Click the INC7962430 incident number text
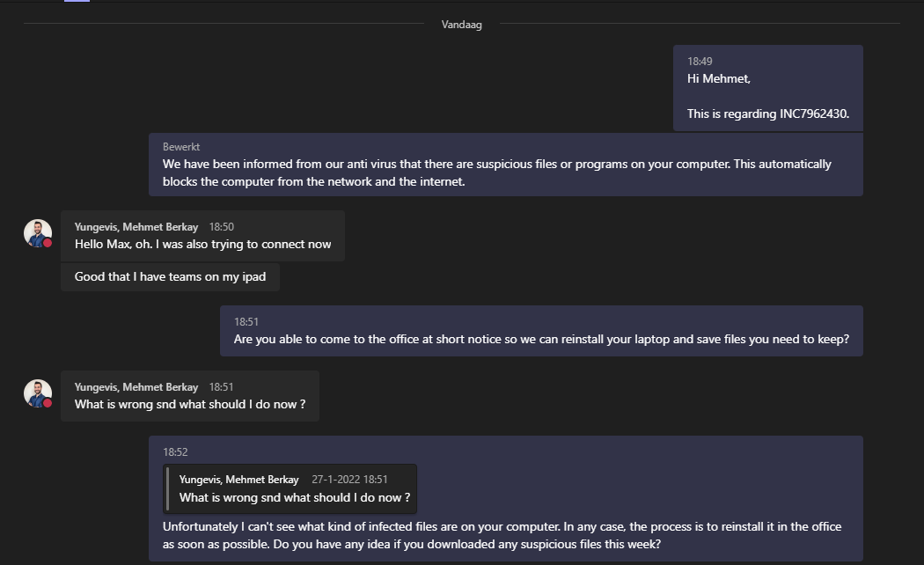This screenshot has height=565, width=924. pos(814,114)
